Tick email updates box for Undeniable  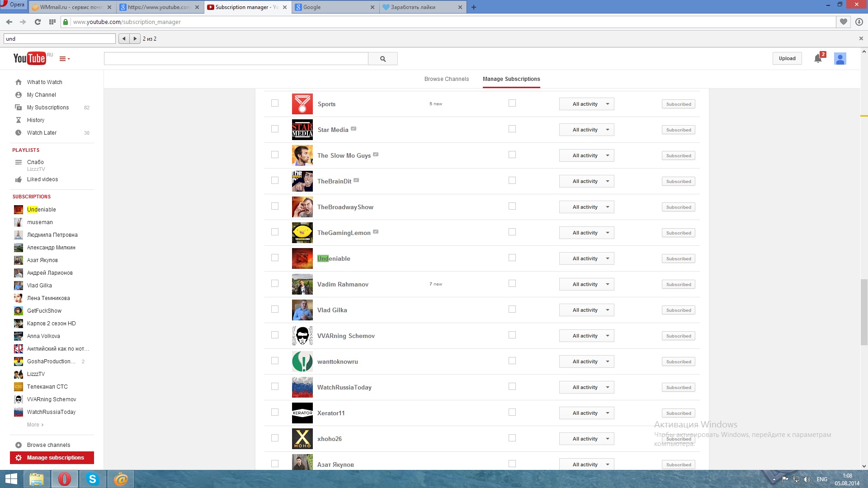pyautogui.click(x=512, y=258)
